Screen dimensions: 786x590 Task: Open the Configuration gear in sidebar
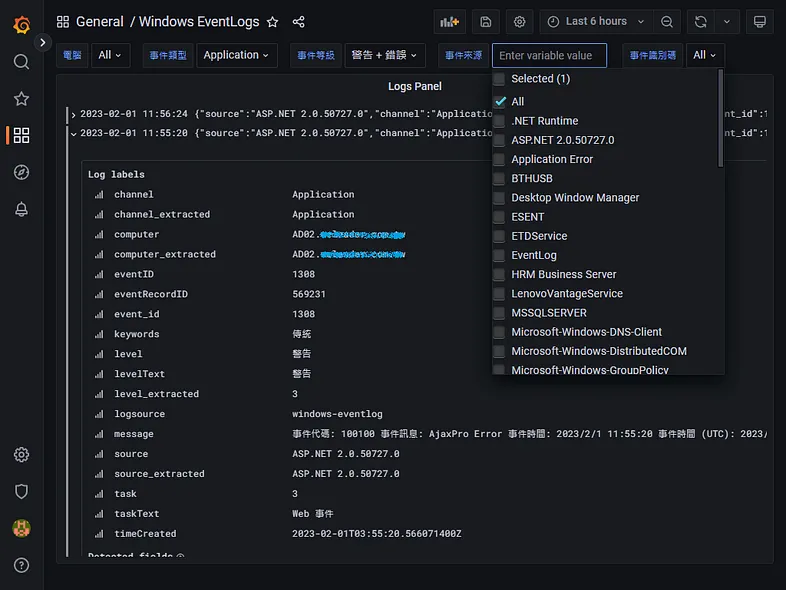click(x=21, y=455)
